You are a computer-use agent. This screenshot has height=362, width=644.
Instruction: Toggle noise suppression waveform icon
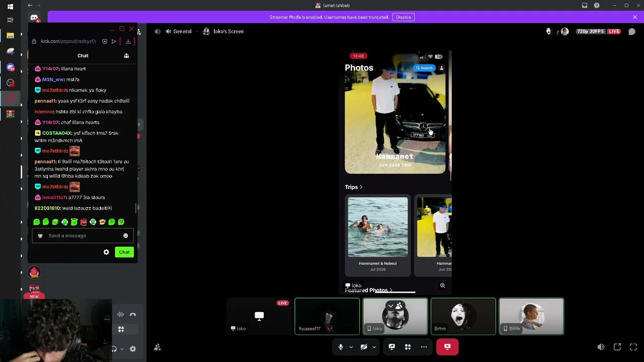click(x=121, y=315)
